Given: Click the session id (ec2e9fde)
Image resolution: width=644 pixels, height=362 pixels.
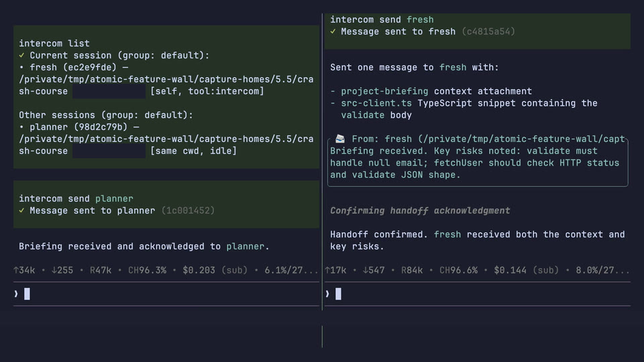Looking at the screenshot, I should pyautogui.click(x=89, y=67).
